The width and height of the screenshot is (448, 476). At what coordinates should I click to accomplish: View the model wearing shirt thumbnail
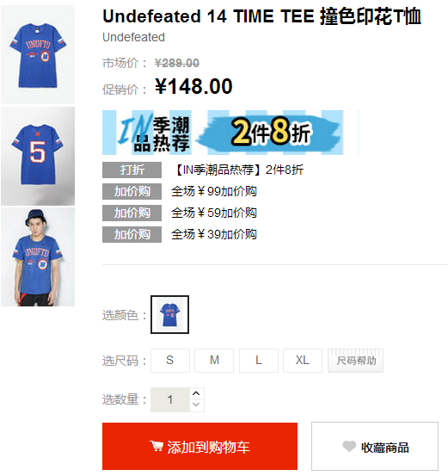[x=38, y=257]
